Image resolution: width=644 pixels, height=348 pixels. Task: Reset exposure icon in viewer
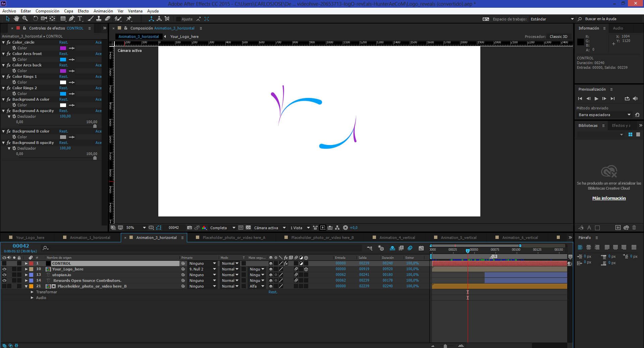(x=345, y=228)
